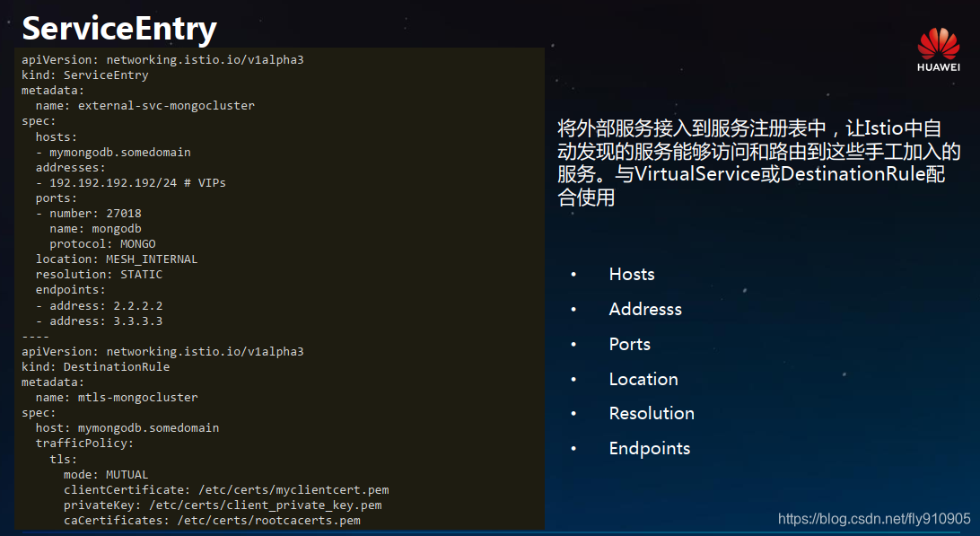980x536 pixels.
Task: Click the Location bullet point marker
Action: 573,379
